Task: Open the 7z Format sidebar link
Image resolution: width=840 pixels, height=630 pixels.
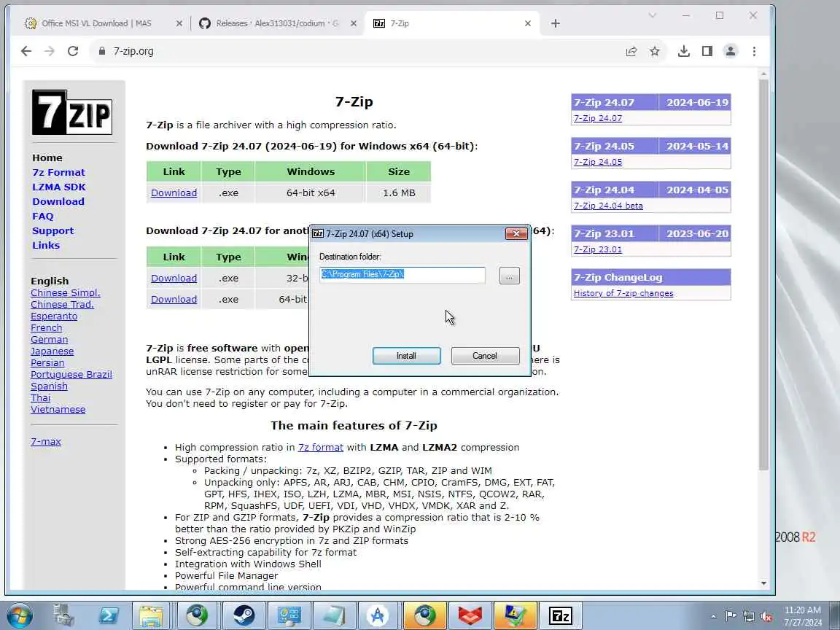Action: (x=58, y=173)
